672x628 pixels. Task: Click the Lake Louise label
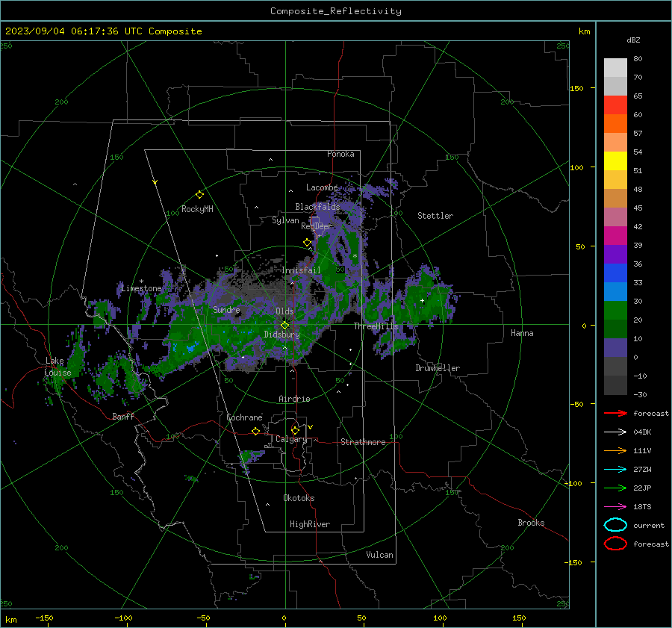click(57, 367)
